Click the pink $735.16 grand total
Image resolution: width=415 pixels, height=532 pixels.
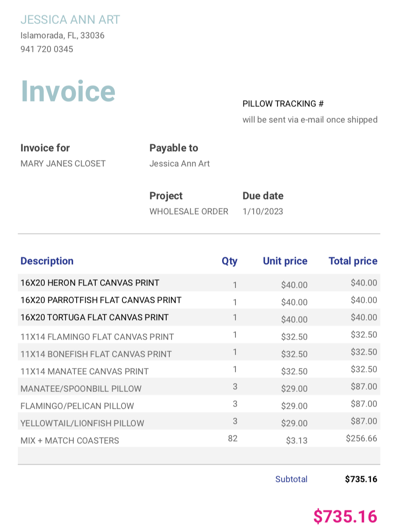point(345,516)
